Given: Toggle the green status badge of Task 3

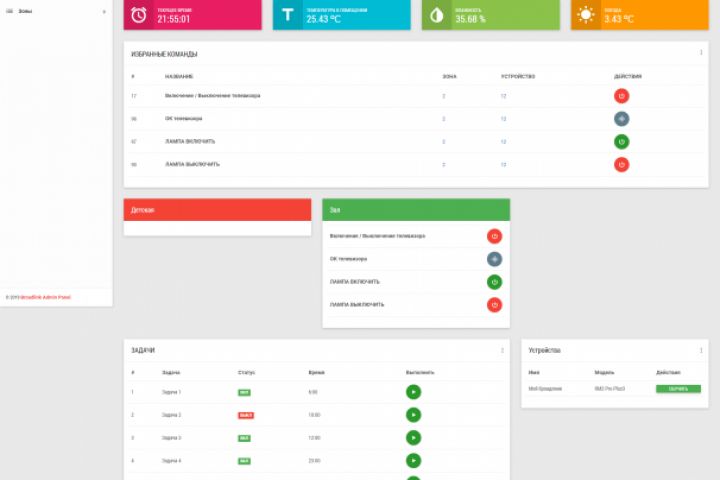Looking at the screenshot, I should click(244, 438).
